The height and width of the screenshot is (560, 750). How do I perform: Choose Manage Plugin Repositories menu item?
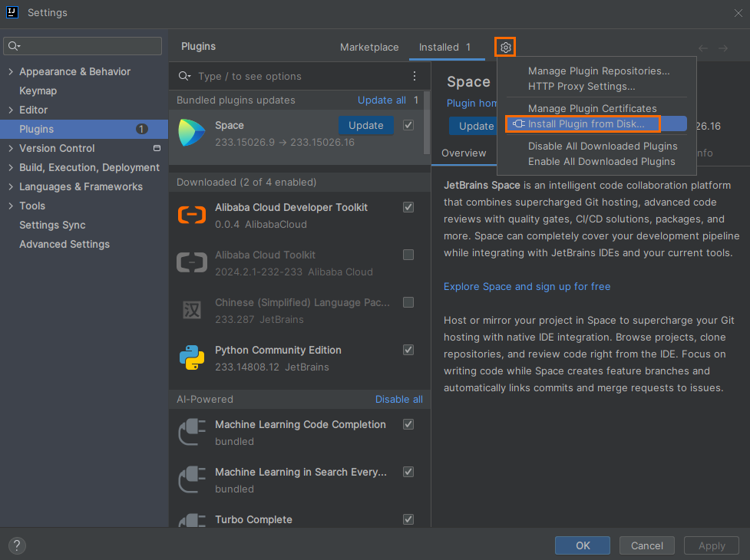pos(599,71)
